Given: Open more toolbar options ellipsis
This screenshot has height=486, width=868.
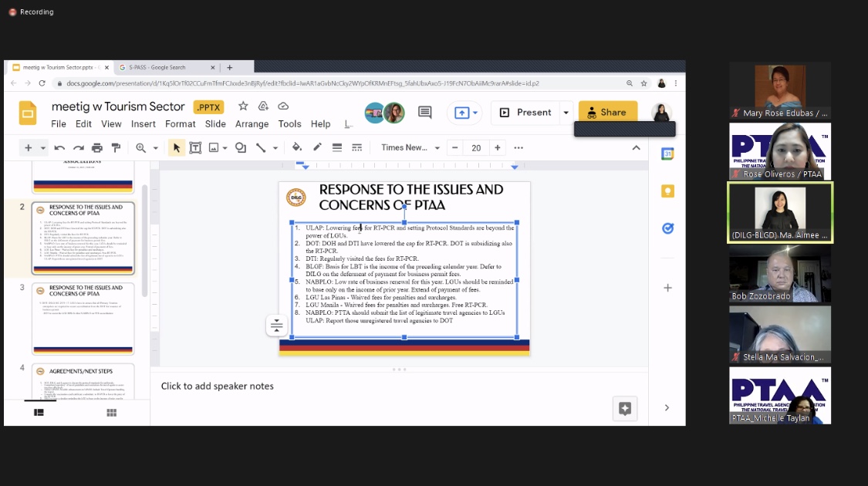Looking at the screenshot, I should pos(518,148).
